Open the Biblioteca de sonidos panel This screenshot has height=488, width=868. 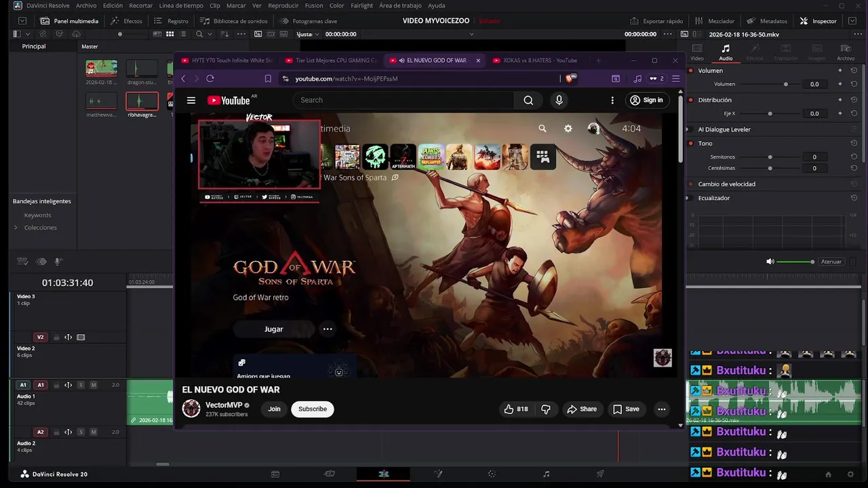coord(233,21)
